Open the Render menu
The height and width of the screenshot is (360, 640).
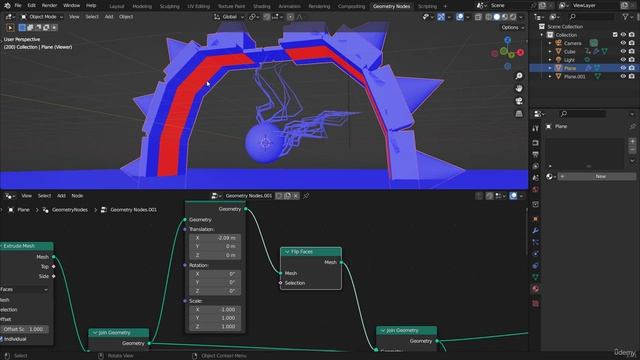pos(49,6)
